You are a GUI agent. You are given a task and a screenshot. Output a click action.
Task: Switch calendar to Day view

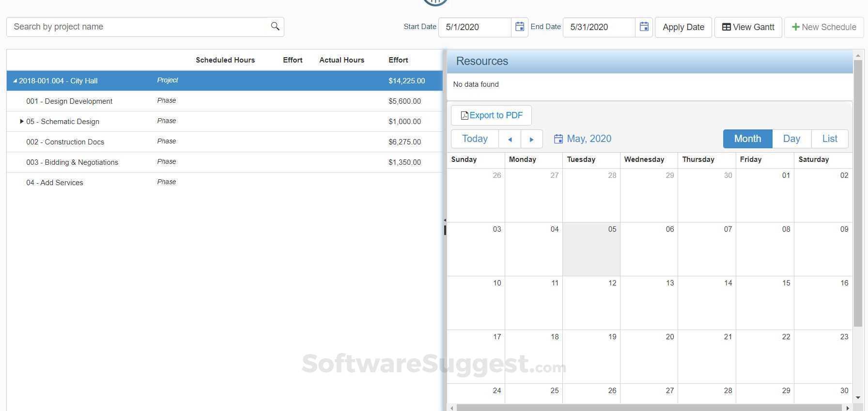pos(791,139)
